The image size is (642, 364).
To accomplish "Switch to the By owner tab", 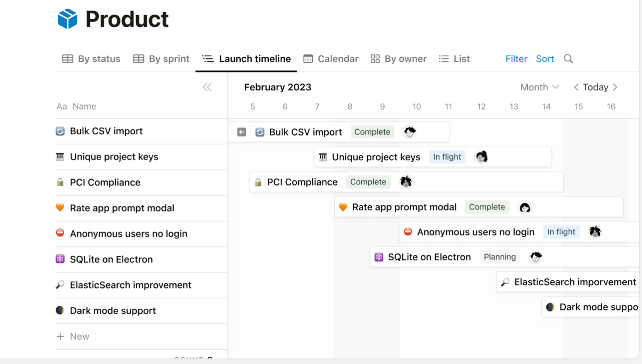I will tap(398, 59).
